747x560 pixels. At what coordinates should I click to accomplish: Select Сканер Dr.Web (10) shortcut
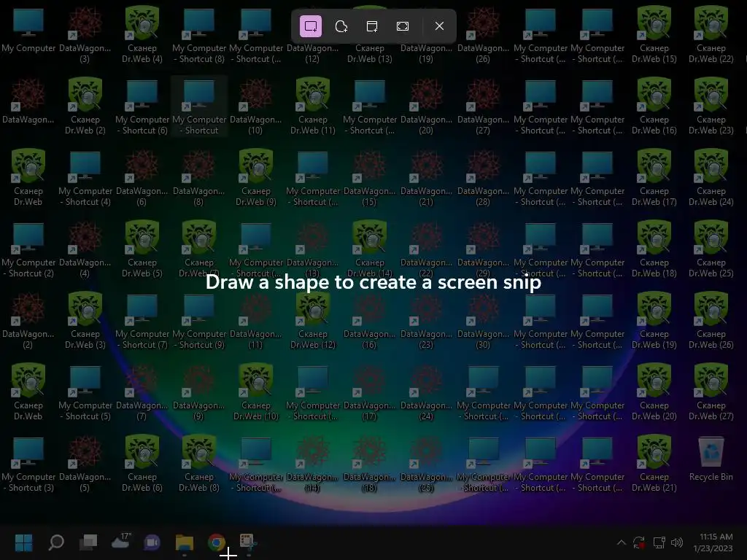click(256, 392)
